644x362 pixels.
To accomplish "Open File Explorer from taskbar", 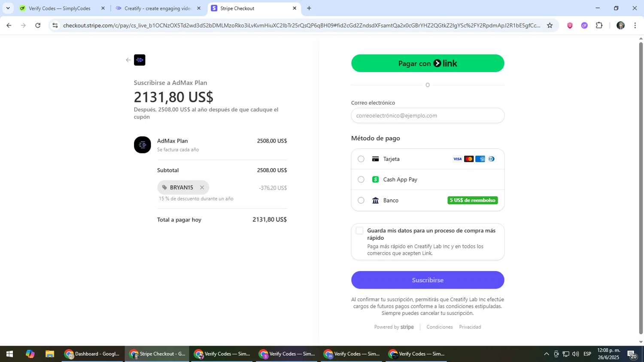I will pyautogui.click(x=50, y=354).
